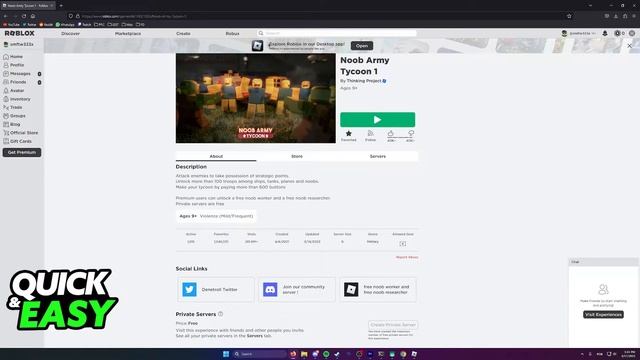
Task: Open Inventory in the left sidebar
Action: coord(17,99)
